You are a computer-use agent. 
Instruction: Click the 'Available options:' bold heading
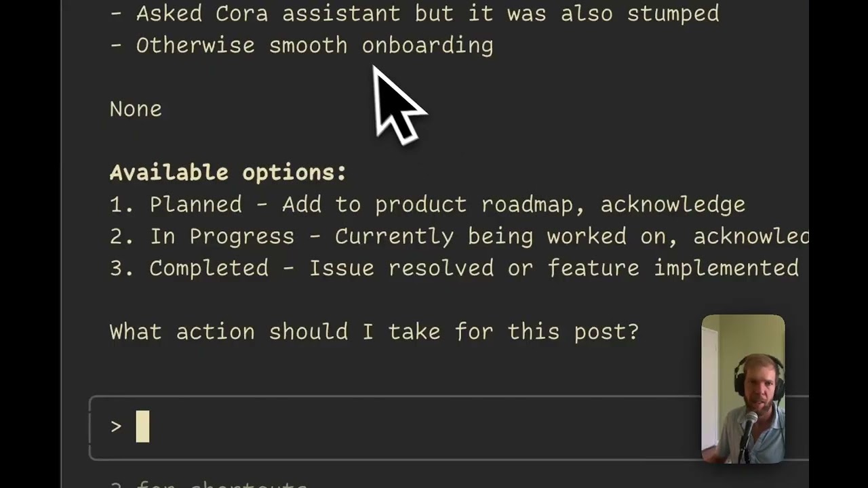pyautogui.click(x=228, y=173)
